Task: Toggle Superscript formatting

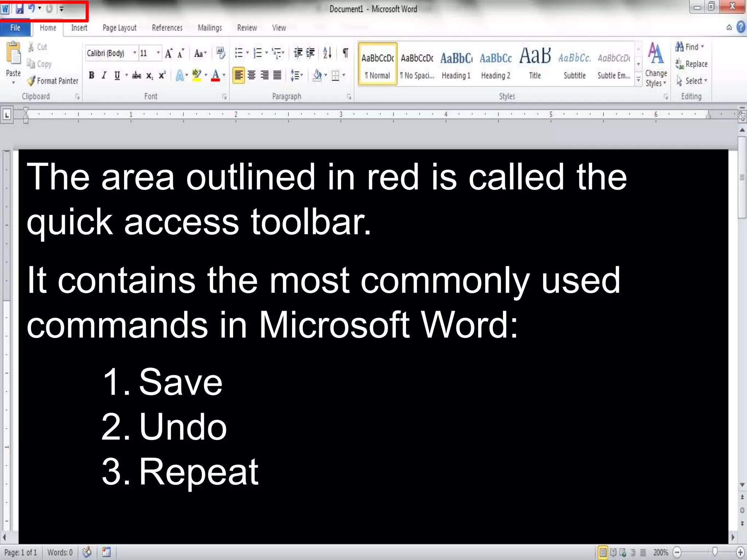Action: pos(162,75)
